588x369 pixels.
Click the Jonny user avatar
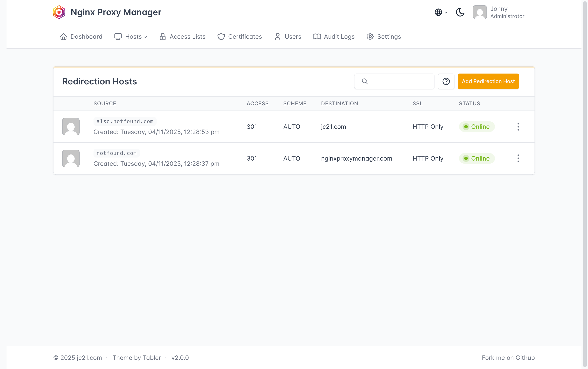coord(479,12)
